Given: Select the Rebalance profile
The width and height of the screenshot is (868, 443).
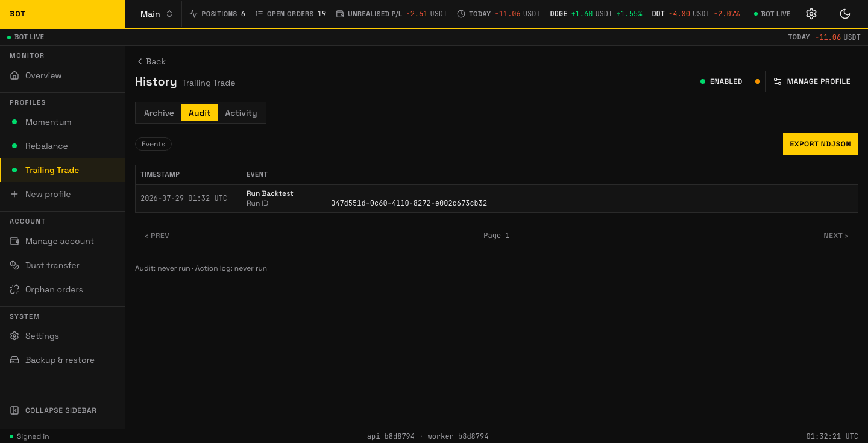Looking at the screenshot, I should pyautogui.click(x=63, y=146).
